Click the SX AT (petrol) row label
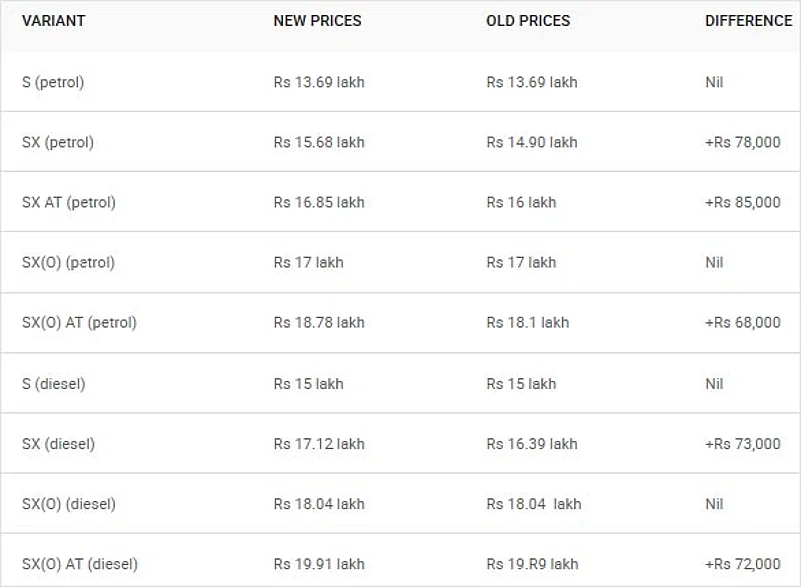This screenshot has height=587, width=801. point(69,202)
